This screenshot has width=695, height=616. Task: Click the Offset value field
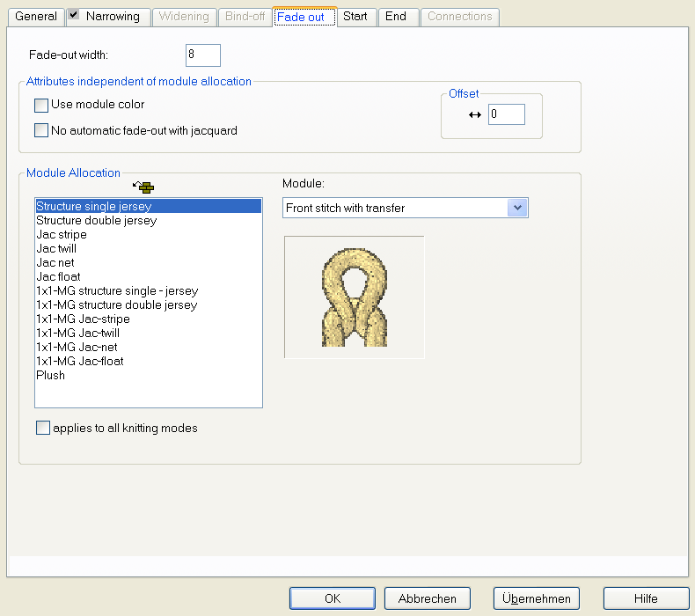pos(506,114)
